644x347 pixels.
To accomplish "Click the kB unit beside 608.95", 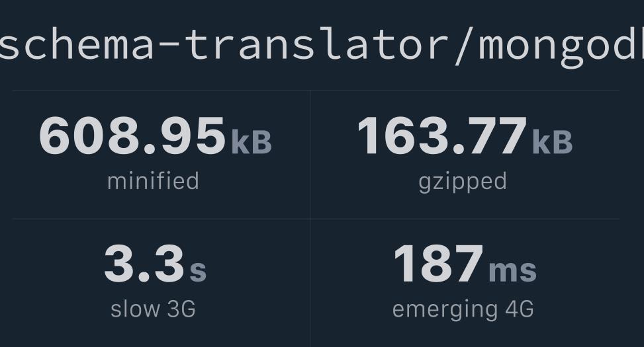I will click(x=252, y=142).
